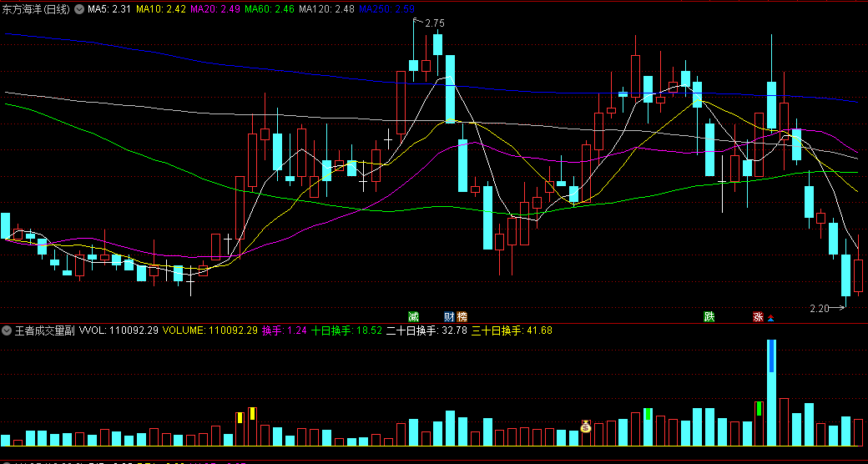Select the 东方海洋(日线) chart title
The image size is (868, 464).
pos(36,9)
